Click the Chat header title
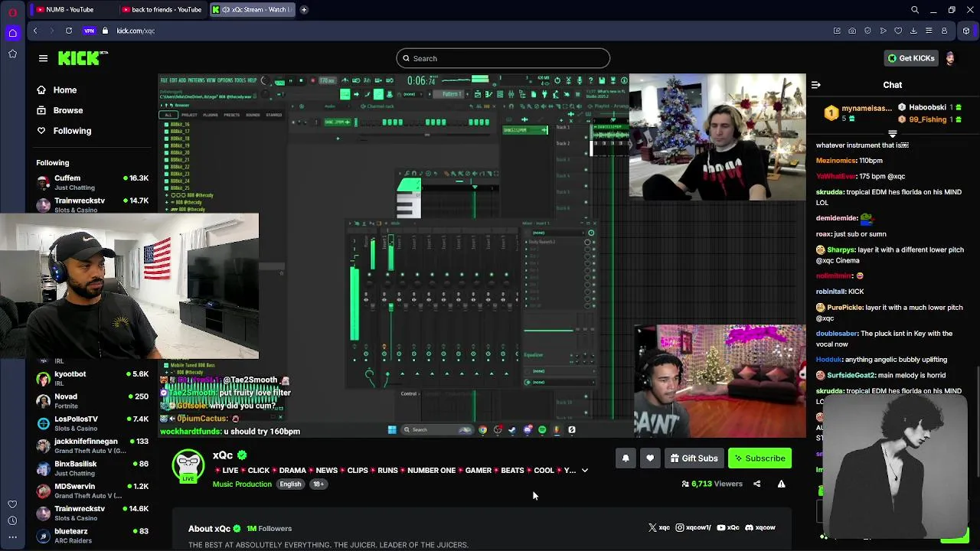 click(893, 85)
